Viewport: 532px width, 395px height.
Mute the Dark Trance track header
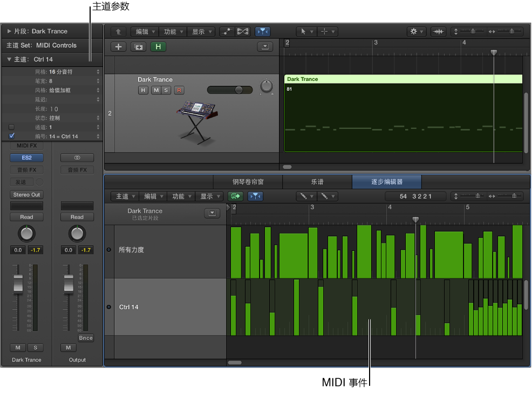[x=155, y=90]
